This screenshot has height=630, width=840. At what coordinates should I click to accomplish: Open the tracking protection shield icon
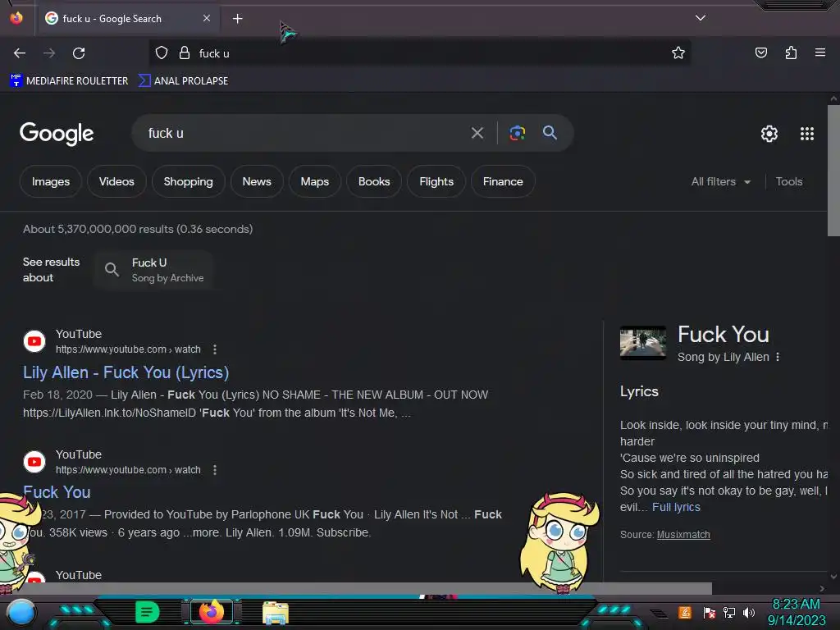[x=162, y=53]
